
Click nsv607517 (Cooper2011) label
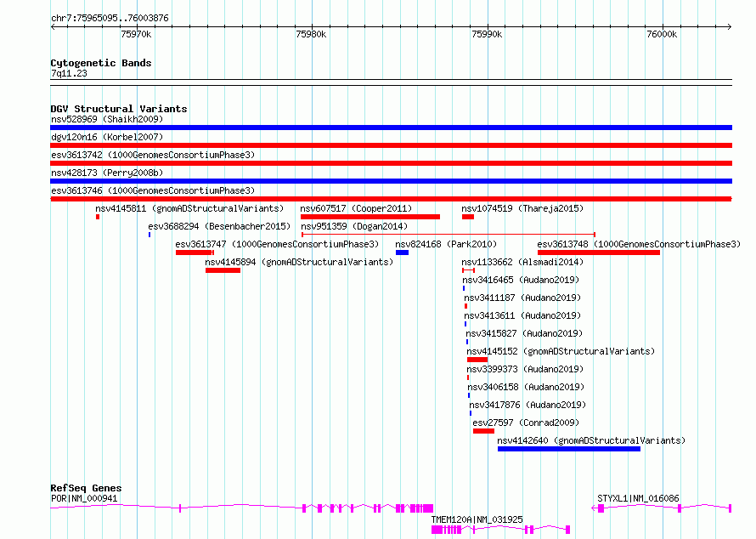pyautogui.click(x=356, y=208)
